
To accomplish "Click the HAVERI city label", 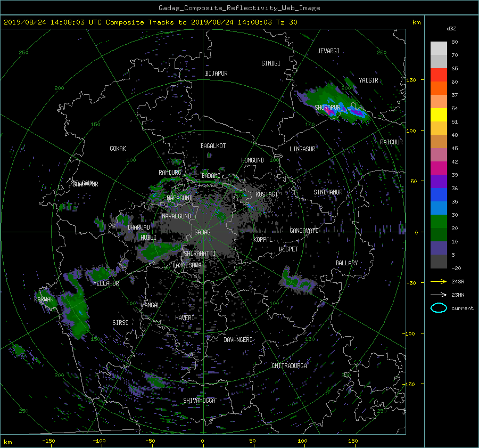I will click(185, 318).
